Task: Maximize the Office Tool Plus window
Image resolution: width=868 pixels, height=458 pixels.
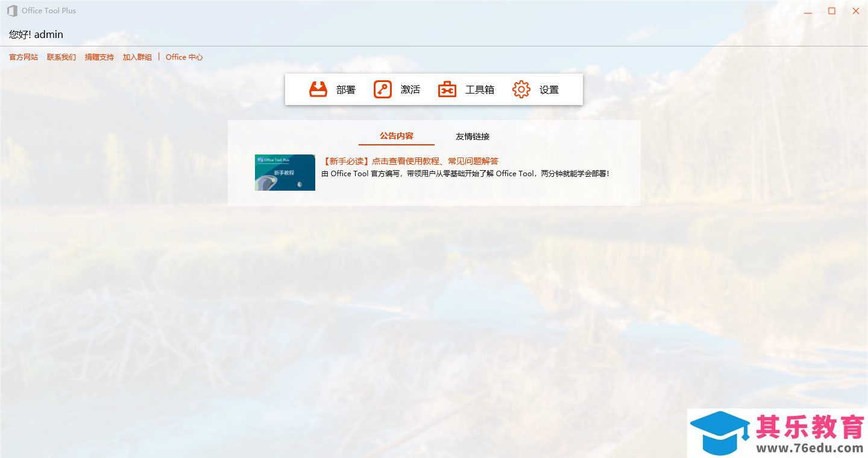Action: [x=832, y=11]
